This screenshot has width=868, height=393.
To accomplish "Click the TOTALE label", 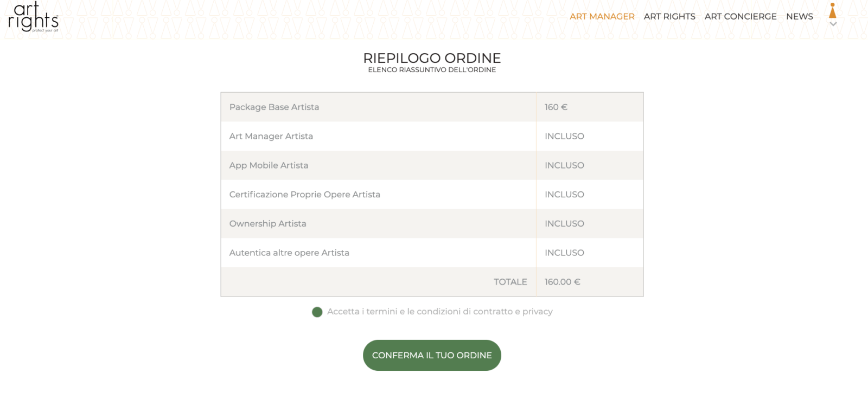I will pyautogui.click(x=510, y=282).
